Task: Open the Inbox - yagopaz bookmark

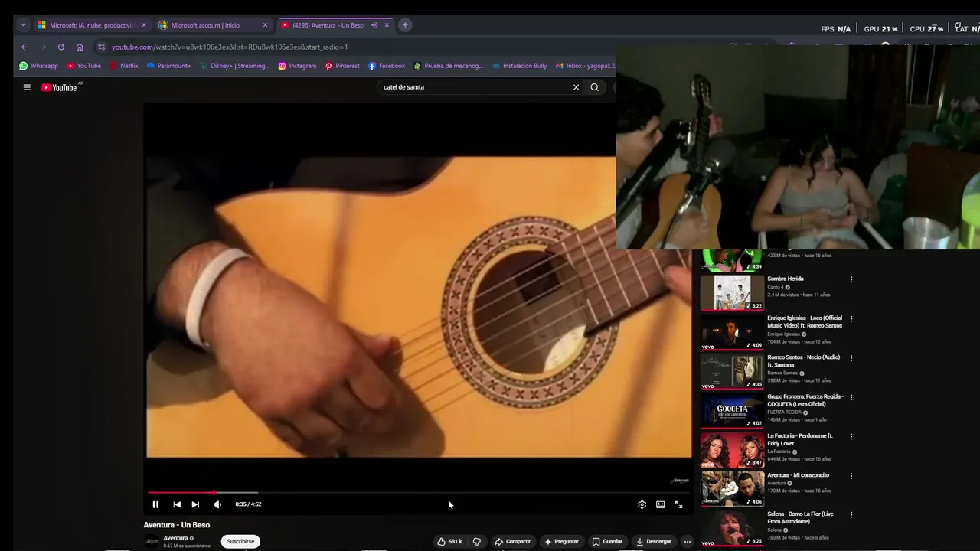Action: click(x=586, y=66)
